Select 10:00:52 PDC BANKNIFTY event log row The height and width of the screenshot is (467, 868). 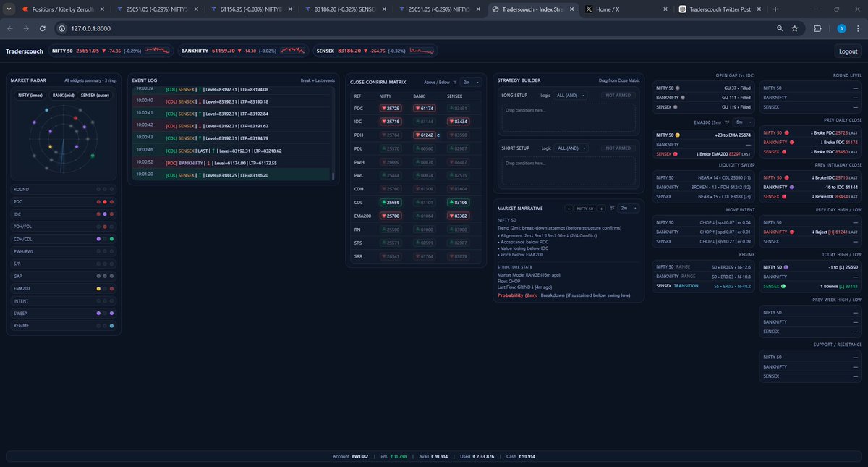point(231,162)
